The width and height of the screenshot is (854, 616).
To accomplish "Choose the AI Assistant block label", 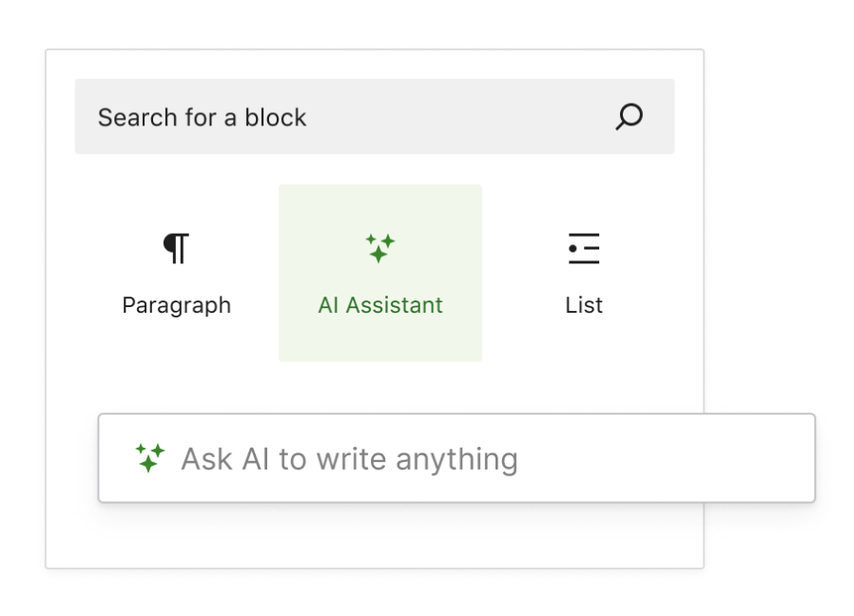I will click(x=380, y=305).
